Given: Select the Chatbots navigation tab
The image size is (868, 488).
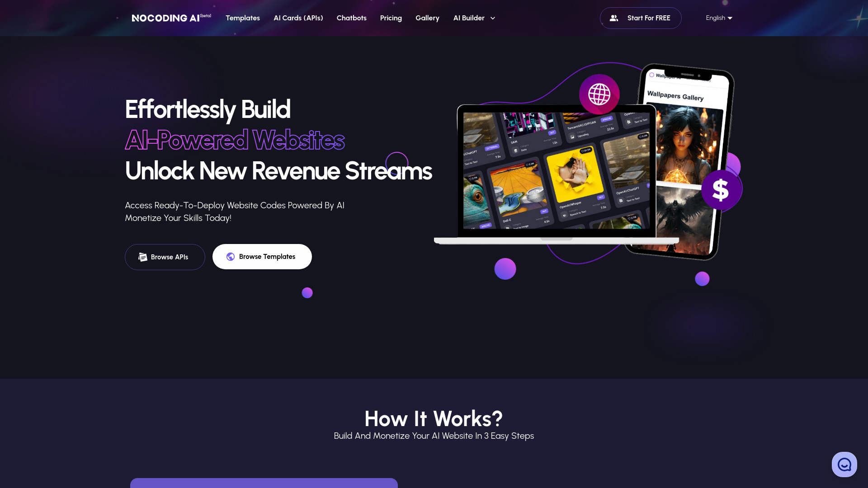Looking at the screenshot, I should tap(352, 18).
